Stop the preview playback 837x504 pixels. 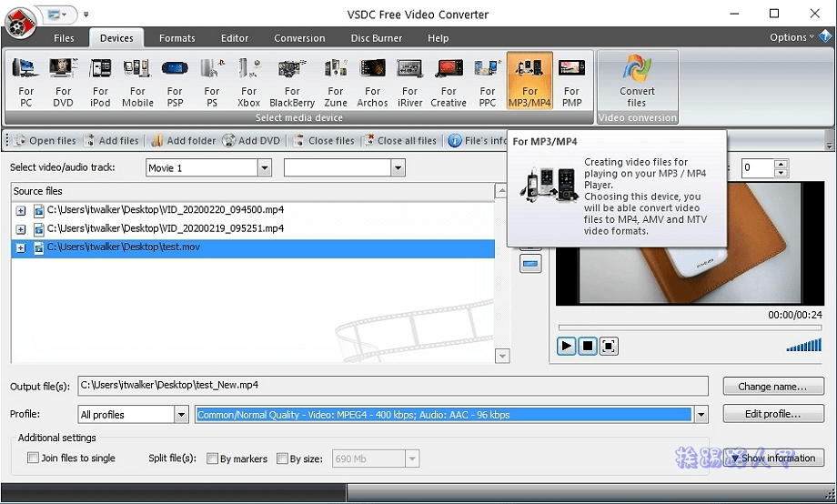[587, 346]
